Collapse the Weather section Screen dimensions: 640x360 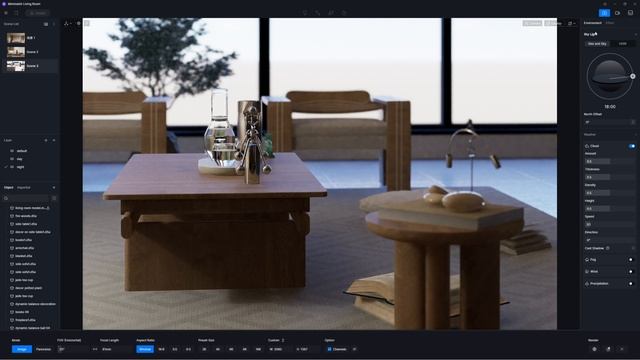[636, 135]
